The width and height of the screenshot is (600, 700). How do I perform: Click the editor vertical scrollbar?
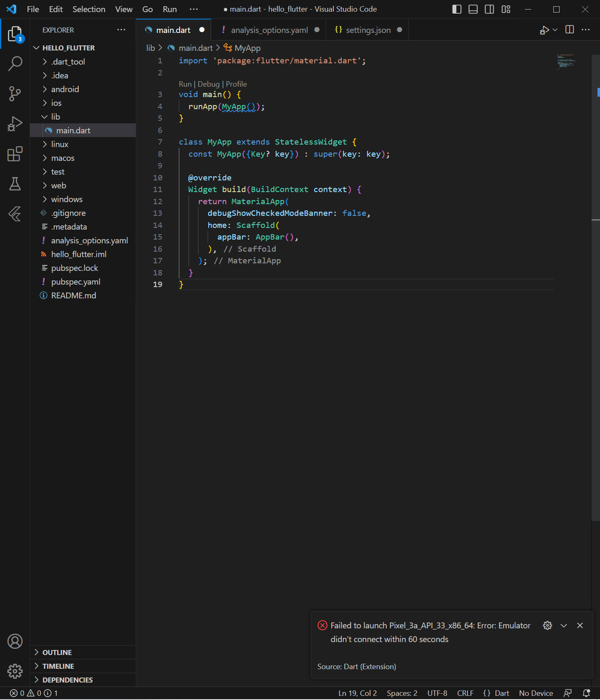coord(596,287)
